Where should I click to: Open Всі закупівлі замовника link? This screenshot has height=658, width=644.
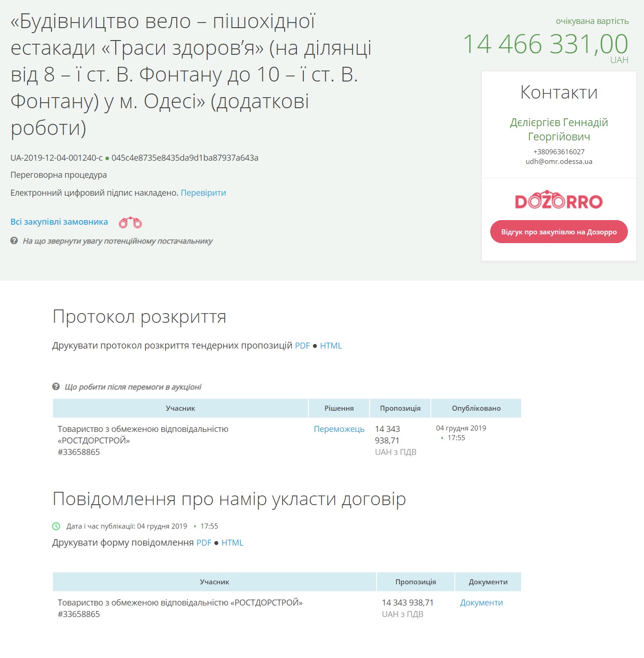coord(59,222)
